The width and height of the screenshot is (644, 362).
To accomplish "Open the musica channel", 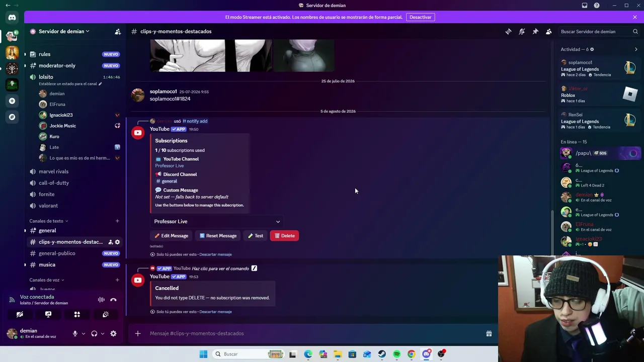I will (x=74, y=264).
